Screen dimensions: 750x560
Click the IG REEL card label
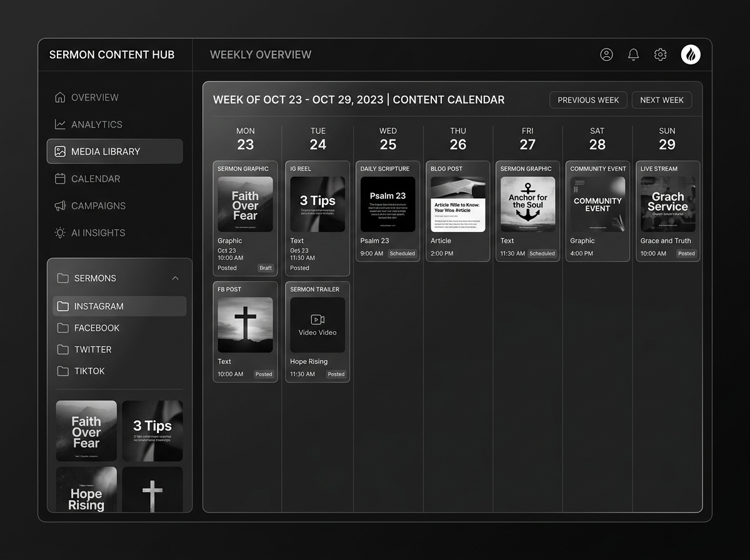tap(301, 169)
